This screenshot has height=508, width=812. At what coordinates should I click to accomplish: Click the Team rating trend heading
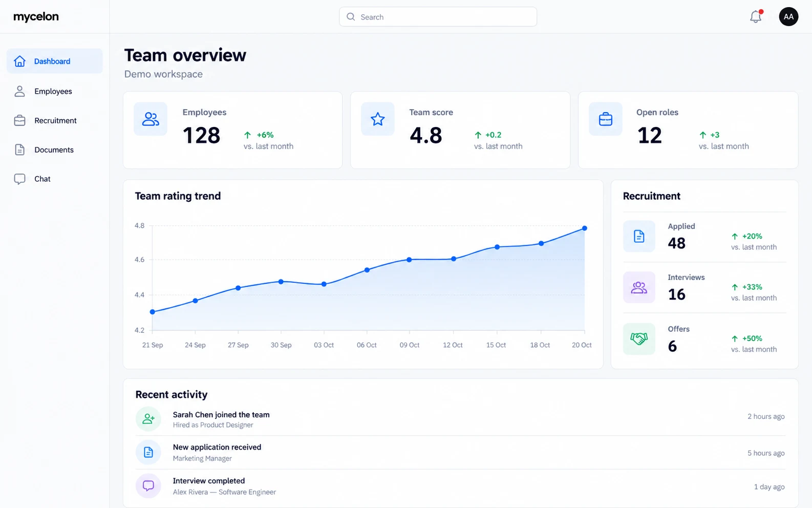click(x=178, y=196)
